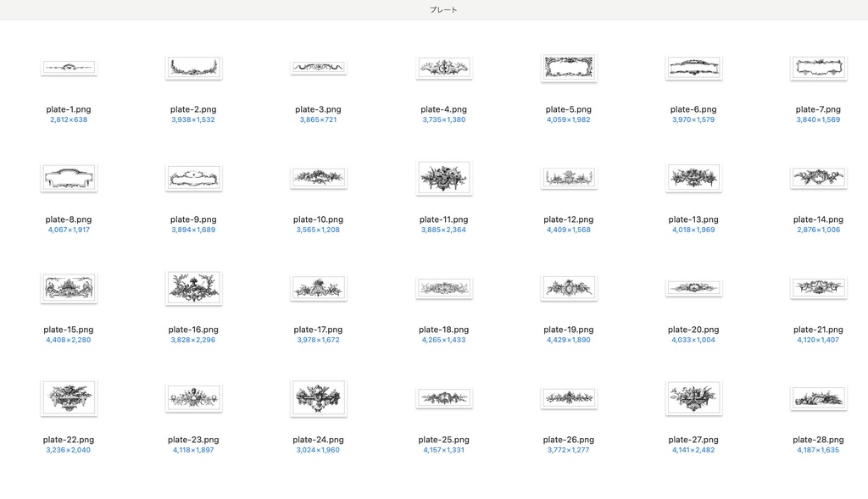Select the plate-8.png thumbnail
This screenshot has height=499, width=868.
pyautogui.click(x=69, y=178)
